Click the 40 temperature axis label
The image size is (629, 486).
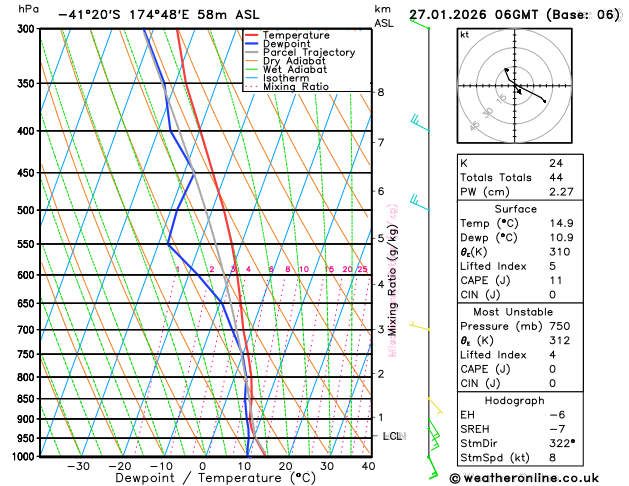368,466
